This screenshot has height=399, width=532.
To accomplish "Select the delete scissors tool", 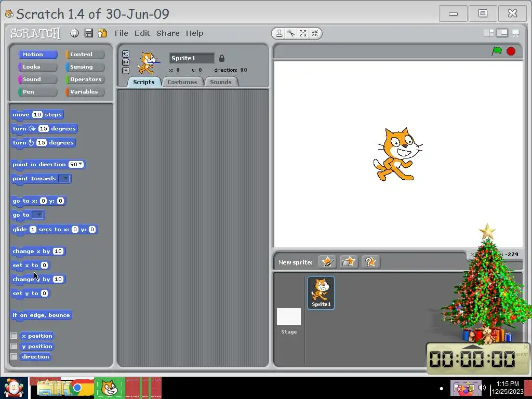I will pos(291,33).
